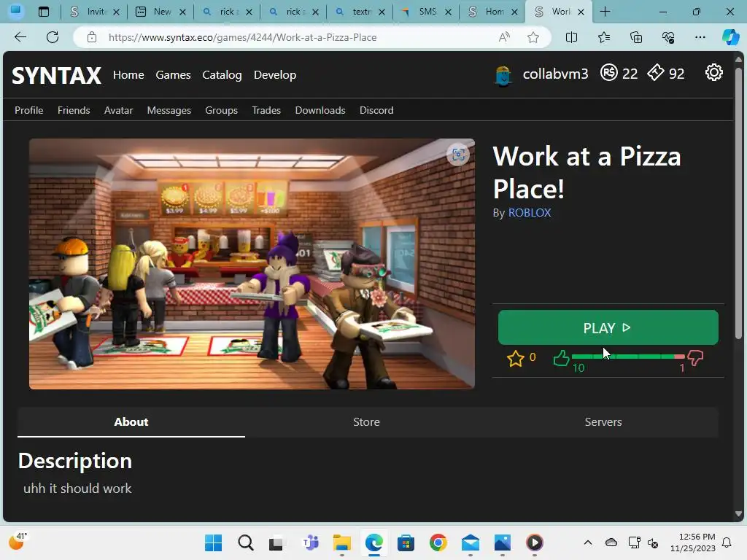Open the Home nav link
This screenshot has height=560, width=747.
(x=128, y=75)
